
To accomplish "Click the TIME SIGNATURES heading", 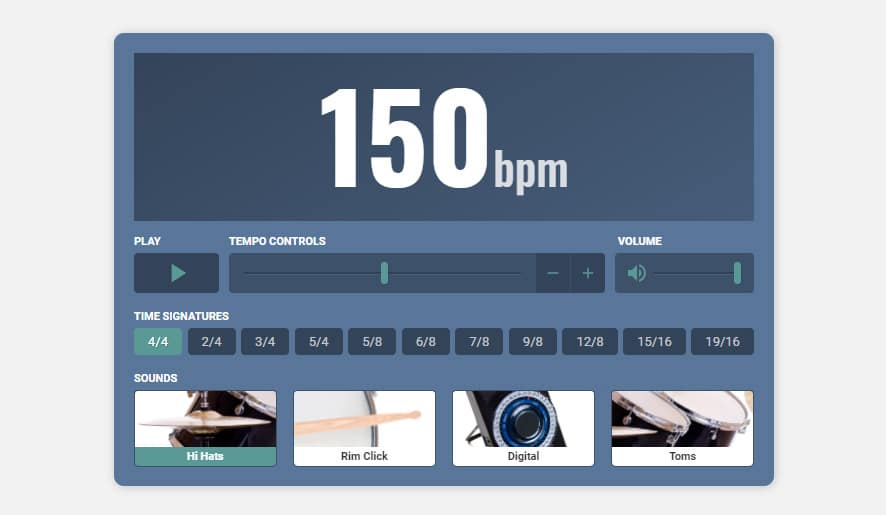I will (181, 316).
